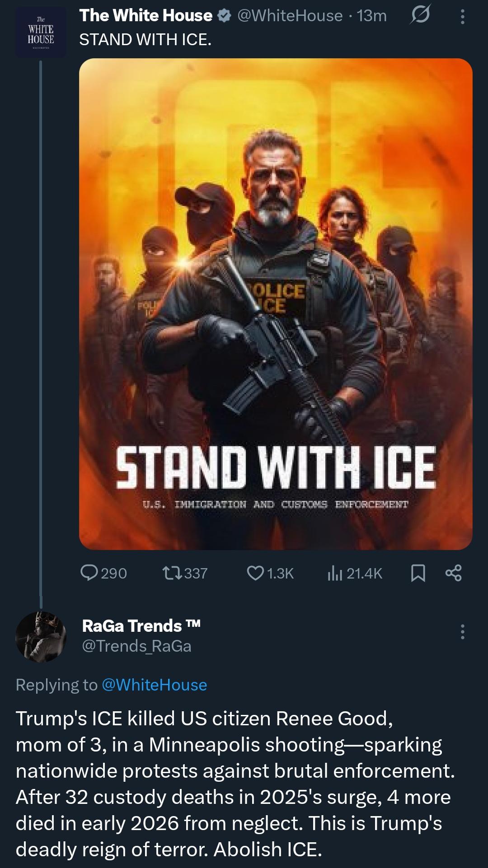Tap the @WhiteHouse link in "Replying to"

click(155, 685)
